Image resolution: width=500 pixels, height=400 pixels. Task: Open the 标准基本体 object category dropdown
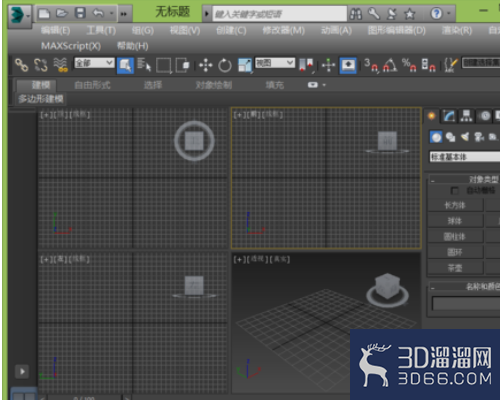pyautogui.click(x=465, y=157)
